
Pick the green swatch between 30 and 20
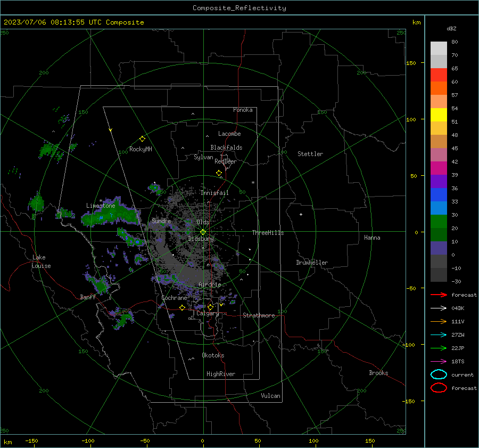pyautogui.click(x=439, y=222)
